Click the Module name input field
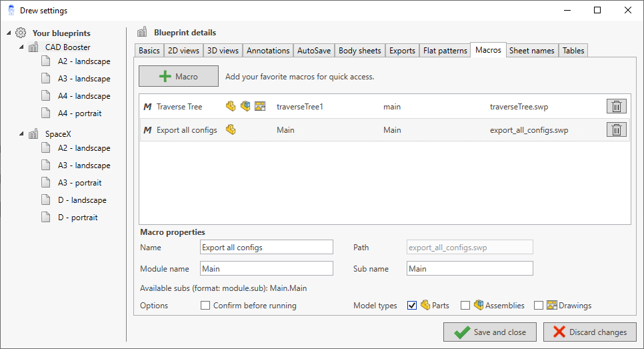Viewport: 644px width, 349px height. (266, 268)
